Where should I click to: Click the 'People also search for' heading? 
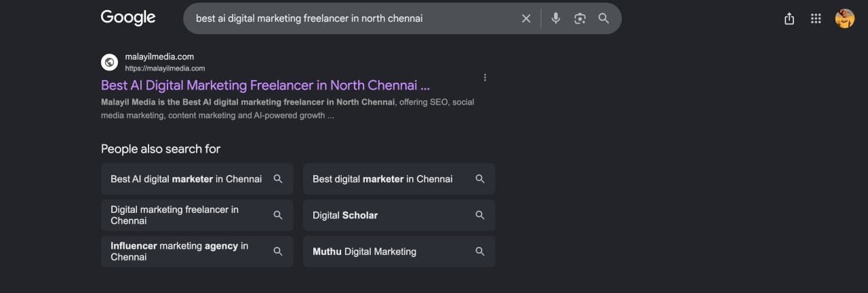161,149
